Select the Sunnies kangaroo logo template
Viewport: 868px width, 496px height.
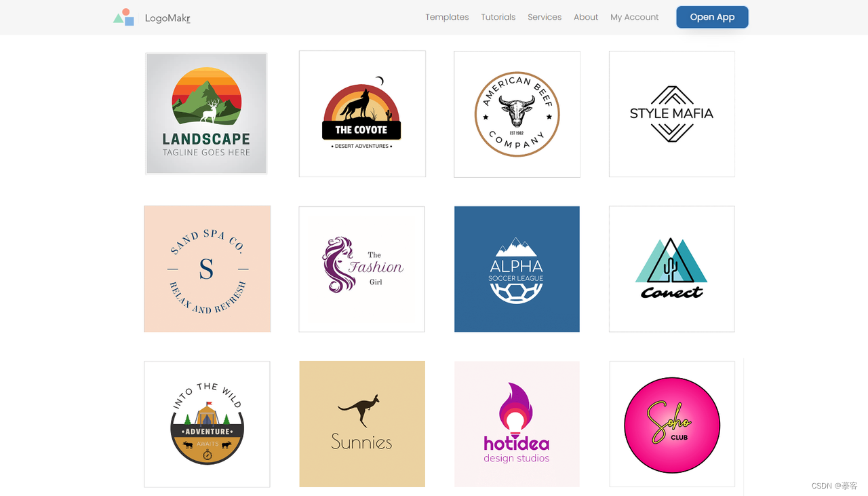tap(362, 424)
